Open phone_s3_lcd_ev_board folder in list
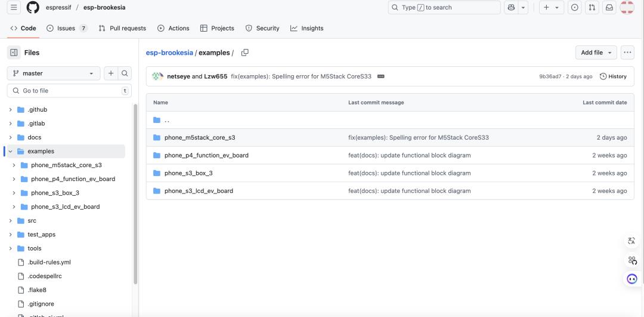644x317 pixels. pyautogui.click(x=199, y=191)
